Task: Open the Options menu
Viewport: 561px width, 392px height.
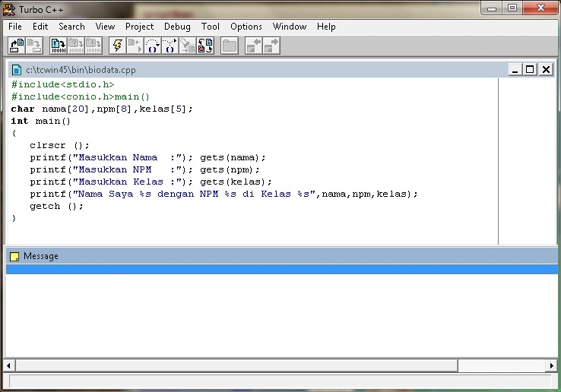Action: tap(246, 27)
